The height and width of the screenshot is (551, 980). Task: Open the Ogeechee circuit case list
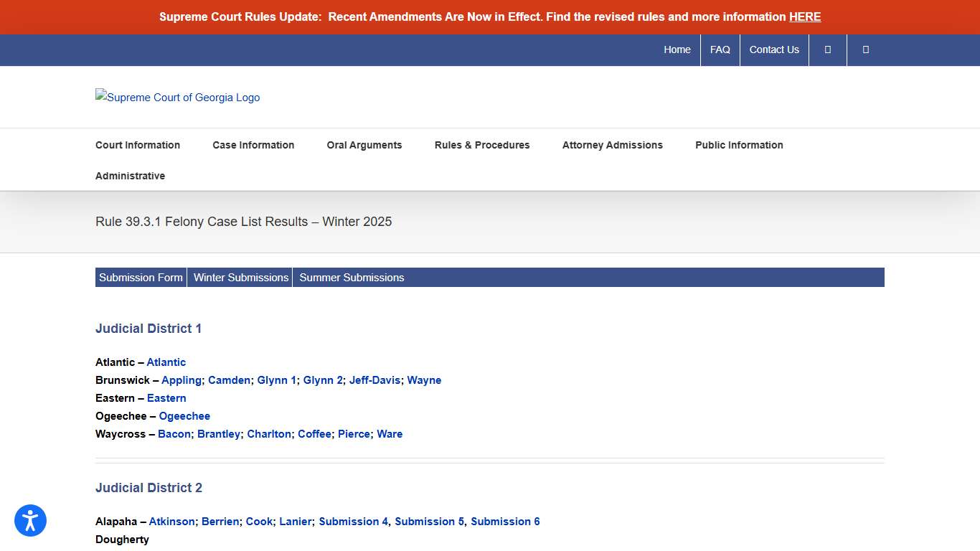pos(184,416)
